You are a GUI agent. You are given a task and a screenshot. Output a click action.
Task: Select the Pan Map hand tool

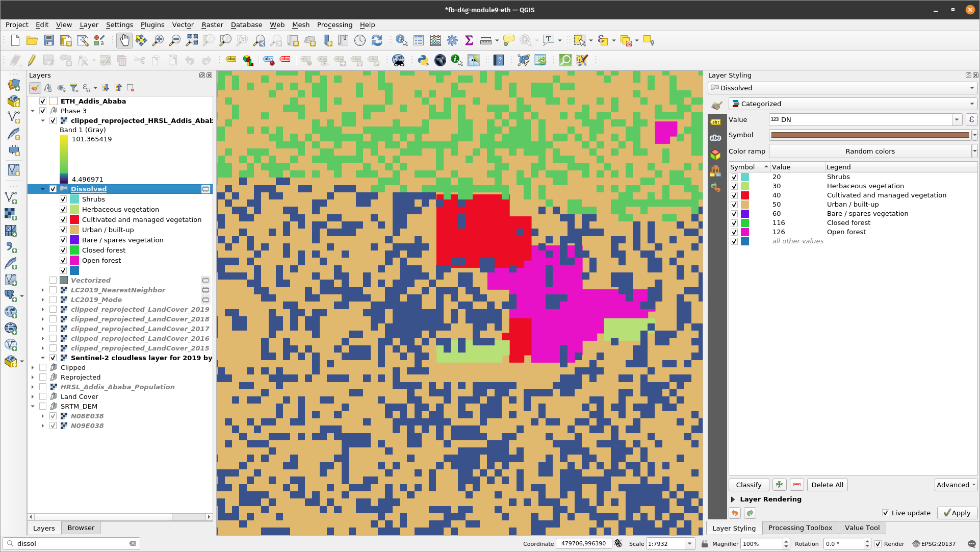124,40
